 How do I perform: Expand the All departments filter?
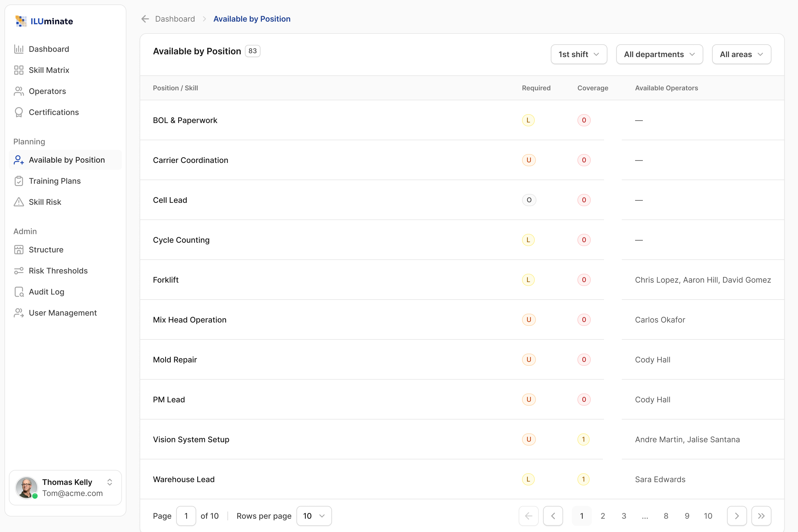[x=659, y=54]
